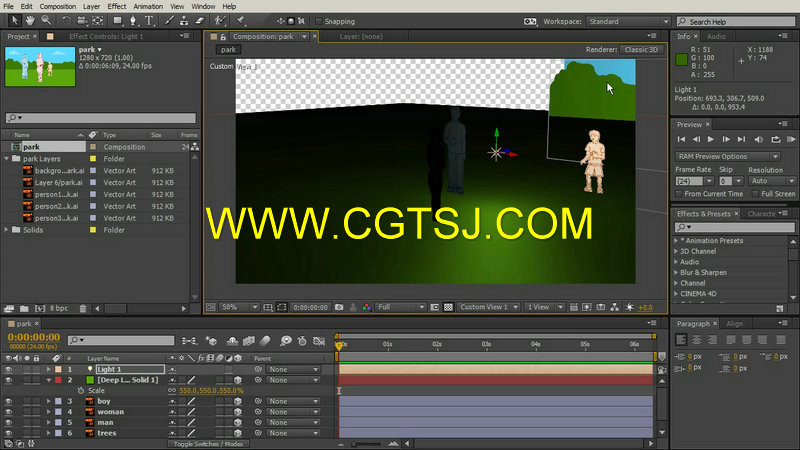
Task: Click the green color swatch in Info panel
Action: 681,59
